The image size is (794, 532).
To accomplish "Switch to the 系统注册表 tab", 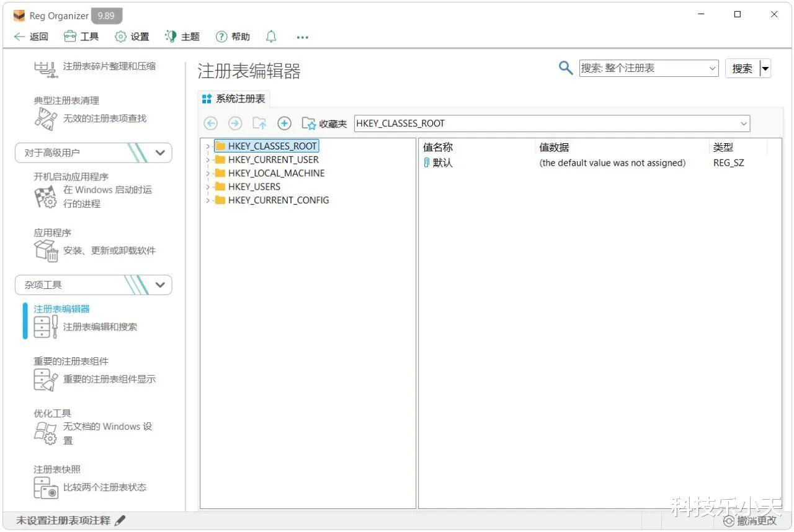I will [x=234, y=99].
